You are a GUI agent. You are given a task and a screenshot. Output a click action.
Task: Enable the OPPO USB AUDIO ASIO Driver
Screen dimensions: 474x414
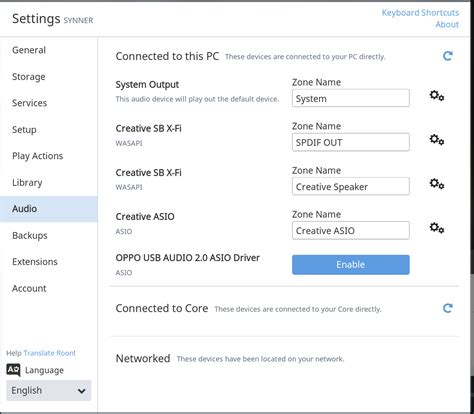pyautogui.click(x=351, y=265)
